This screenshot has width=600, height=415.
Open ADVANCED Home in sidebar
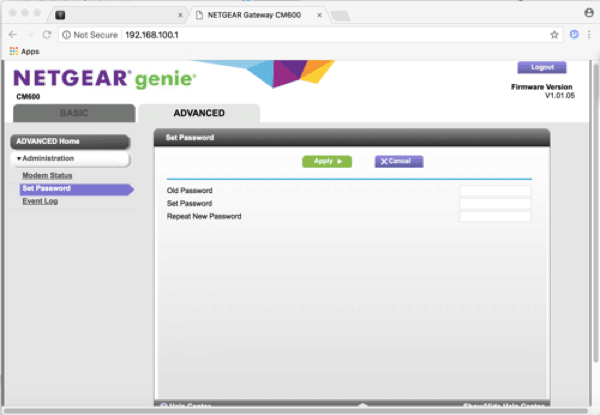click(70, 142)
